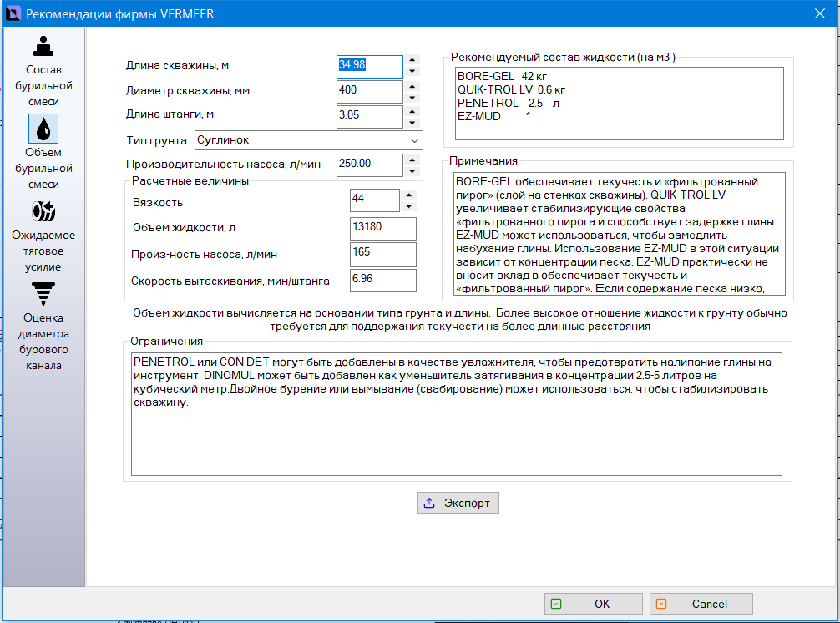Decrease Диаметр скважины with down arrow
The height and width of the screenshot is (623, 840).
pos(412,98)
